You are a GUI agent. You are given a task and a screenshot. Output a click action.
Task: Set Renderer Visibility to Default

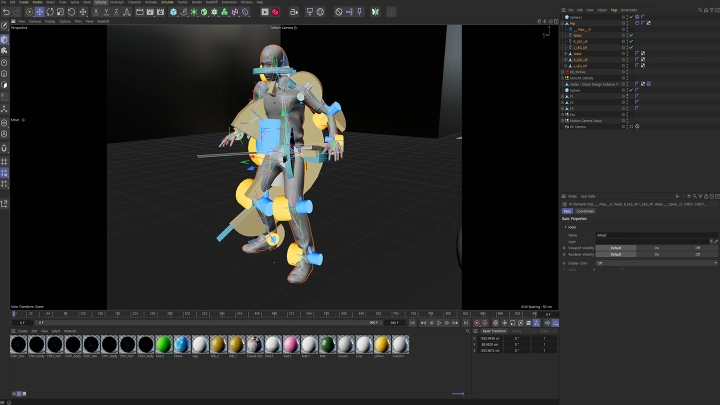616,254
